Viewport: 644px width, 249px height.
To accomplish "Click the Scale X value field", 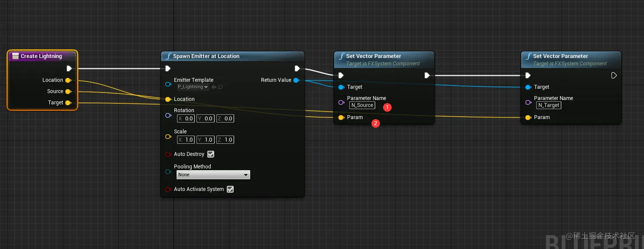I will (186, 139).
